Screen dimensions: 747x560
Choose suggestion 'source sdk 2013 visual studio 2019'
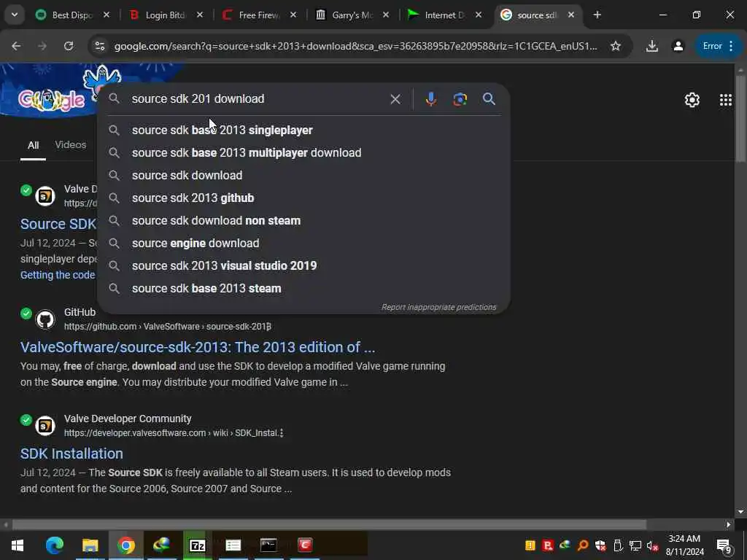pyautogui.click(x=304, y=265)
